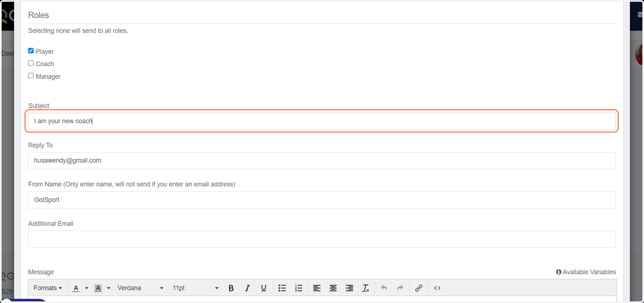Apply italic formatting in message toolbar

click(247, 288)
